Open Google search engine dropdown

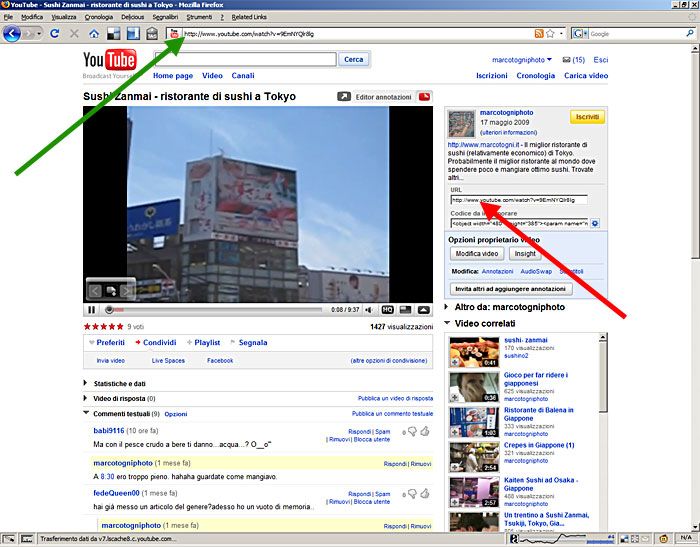pyautogui.click(x=580, y=33)
